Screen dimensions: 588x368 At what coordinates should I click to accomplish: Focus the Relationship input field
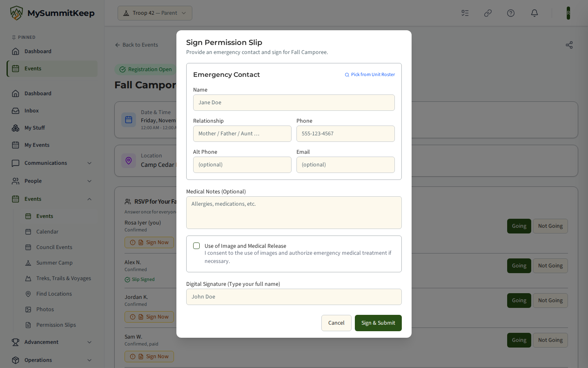tap(242, 134)
